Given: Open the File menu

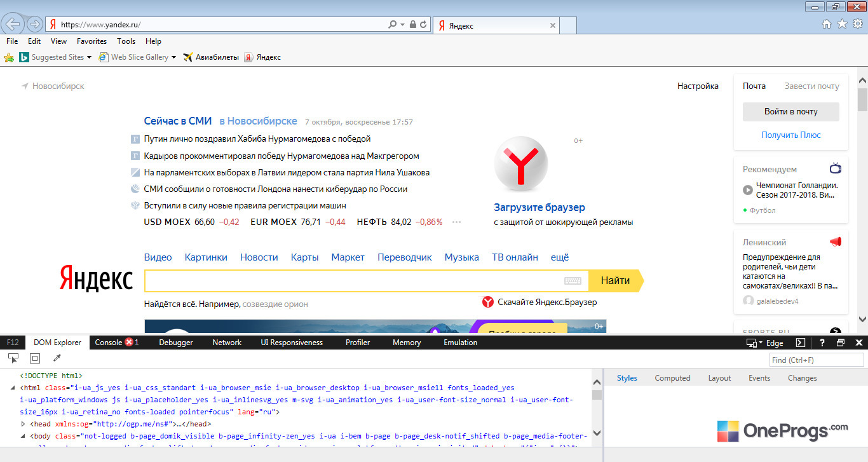Looking at the screenshot, I should point(12,41).
